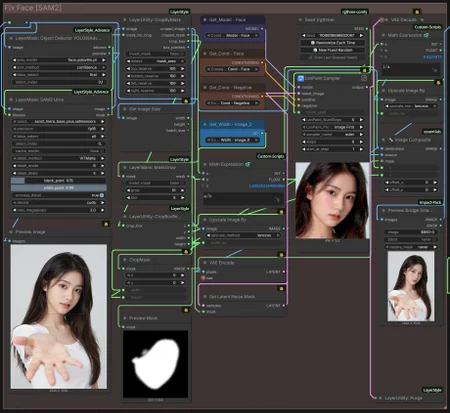450x413 pixels.
Task: Click the LanPaint Sampler blue logo icon
Action: click(300, 78)
